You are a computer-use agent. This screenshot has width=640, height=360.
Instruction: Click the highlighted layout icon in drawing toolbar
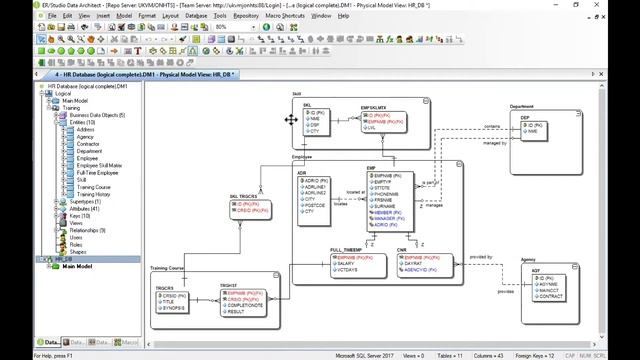(x=193, y=51)
